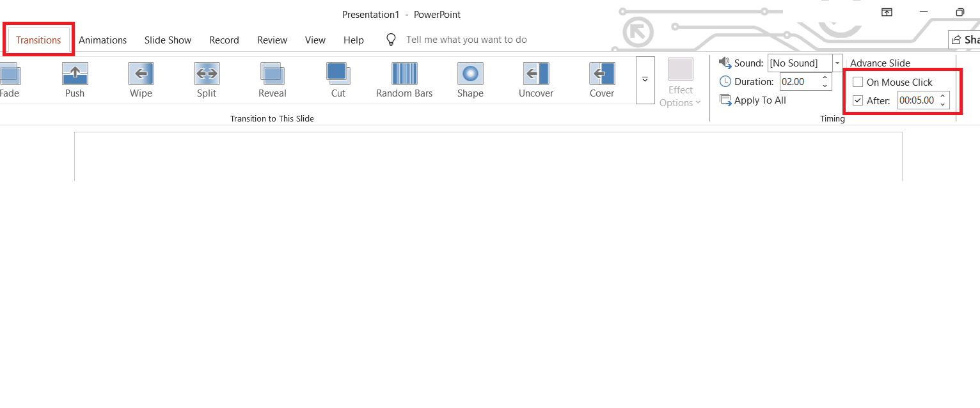The image size is (980, 408).
Task: Enable the On Mouse Click checkbox
Action: 858,82
